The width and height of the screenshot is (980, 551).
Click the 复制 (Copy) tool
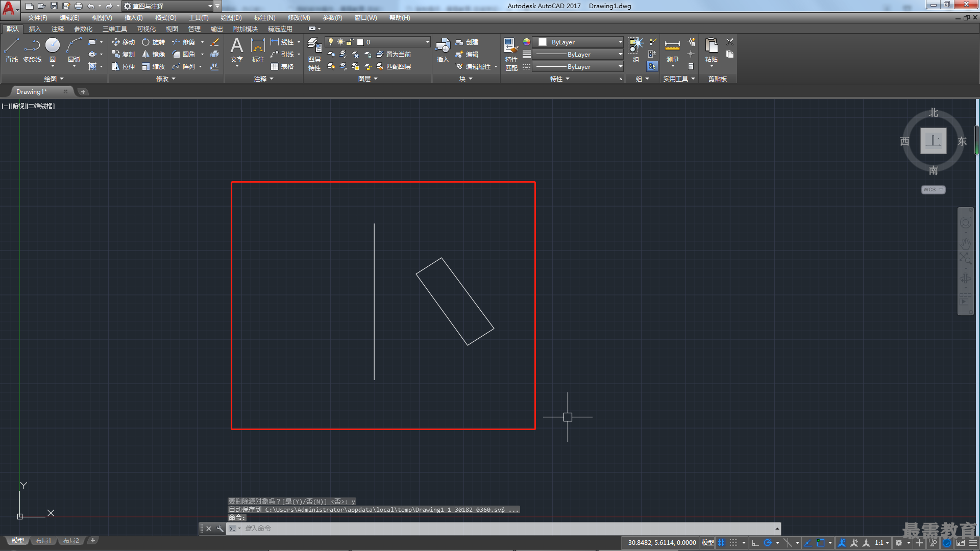123,55
